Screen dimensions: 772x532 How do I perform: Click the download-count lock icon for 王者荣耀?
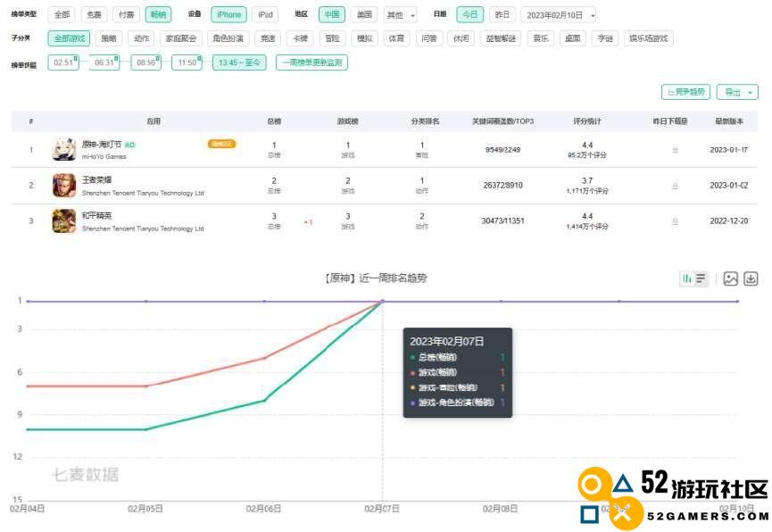click(675, 186)
